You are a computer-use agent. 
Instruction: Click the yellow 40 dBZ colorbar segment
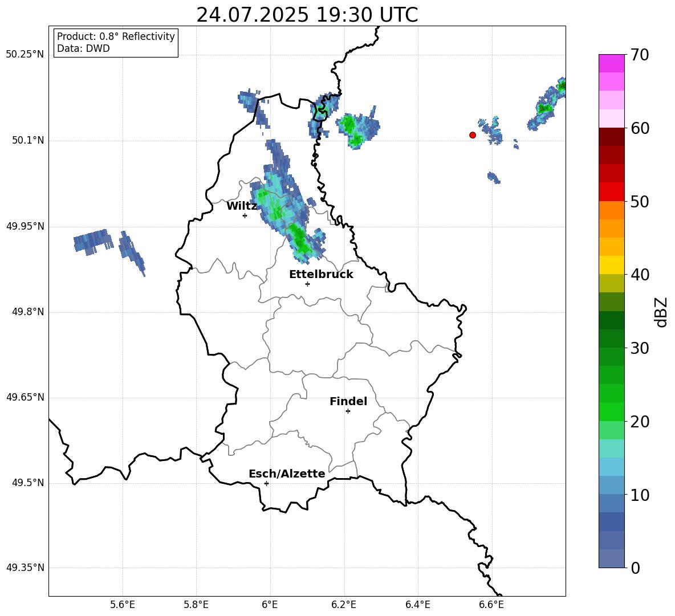click(611, 265)
